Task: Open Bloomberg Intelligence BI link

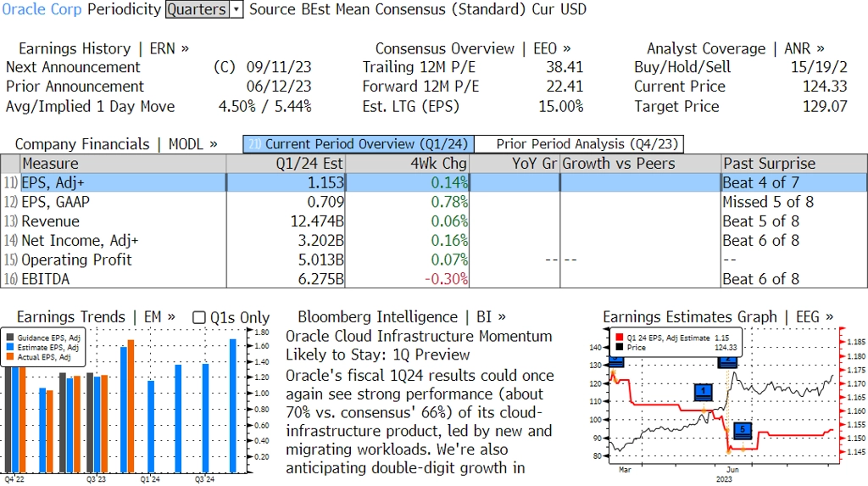Action: tap(401, 317)
